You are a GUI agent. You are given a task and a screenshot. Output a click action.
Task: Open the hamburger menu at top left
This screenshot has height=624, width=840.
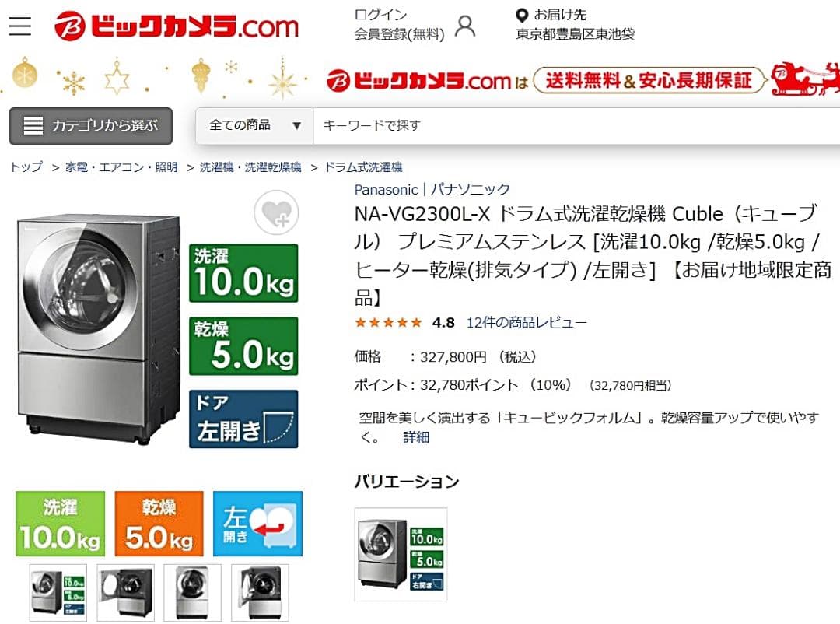pos(19,26)
